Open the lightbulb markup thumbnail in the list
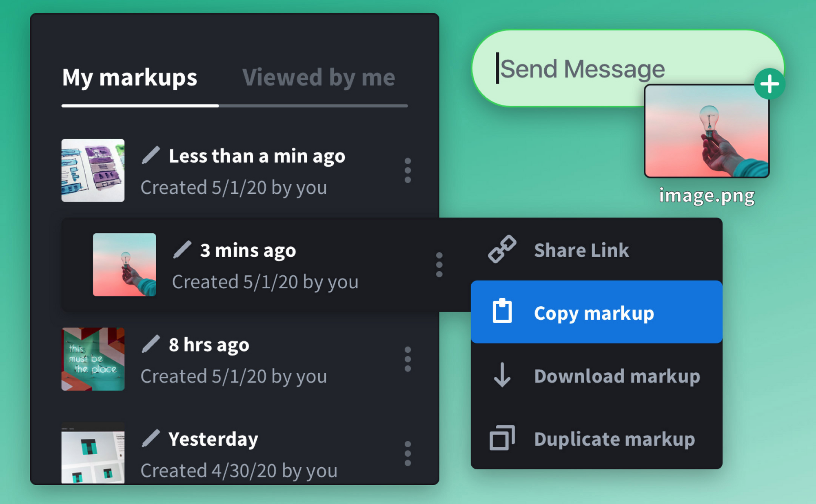Screen dimensions: 816x504 [124, 265]
